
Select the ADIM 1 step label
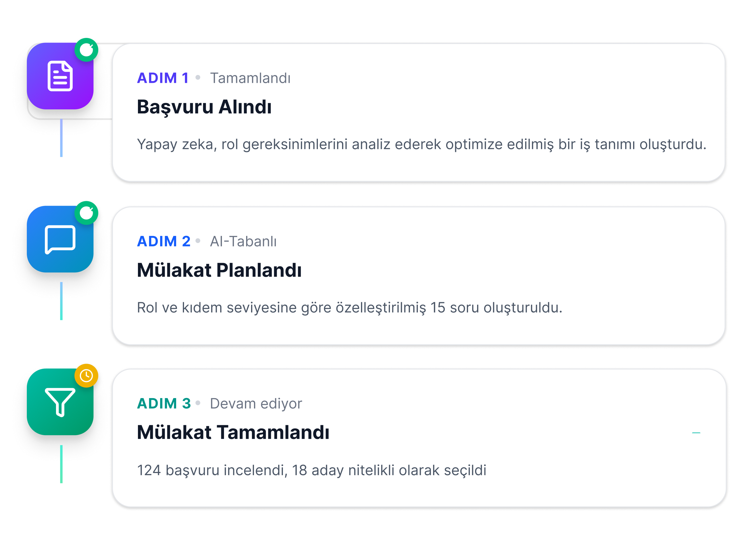coord(163,78)
